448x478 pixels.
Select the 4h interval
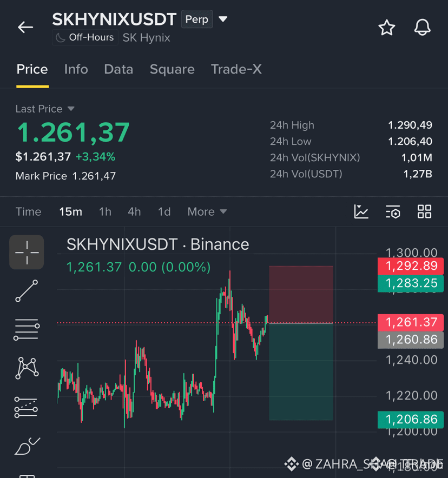[134, 211]
